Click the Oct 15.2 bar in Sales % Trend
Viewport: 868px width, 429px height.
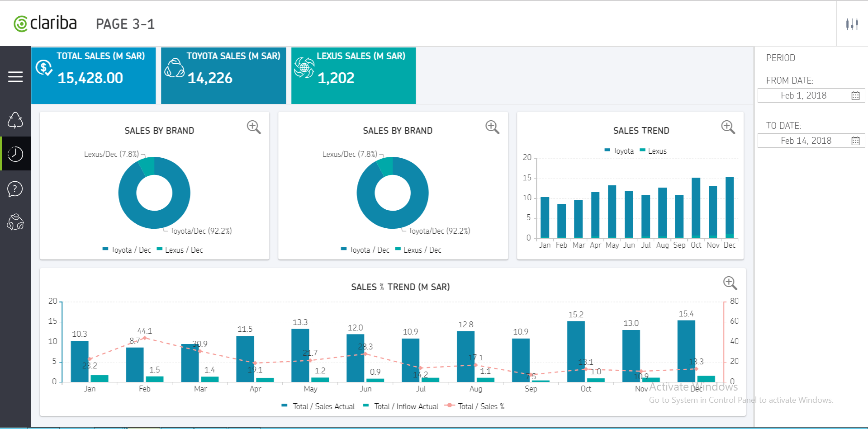(576, 351)
